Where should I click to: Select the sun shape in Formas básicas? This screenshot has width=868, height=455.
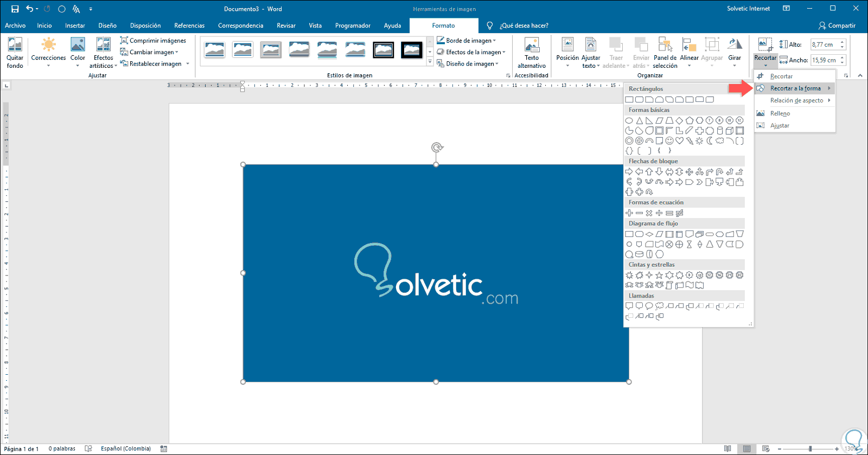pyautogui.click(x=699, y=141)
